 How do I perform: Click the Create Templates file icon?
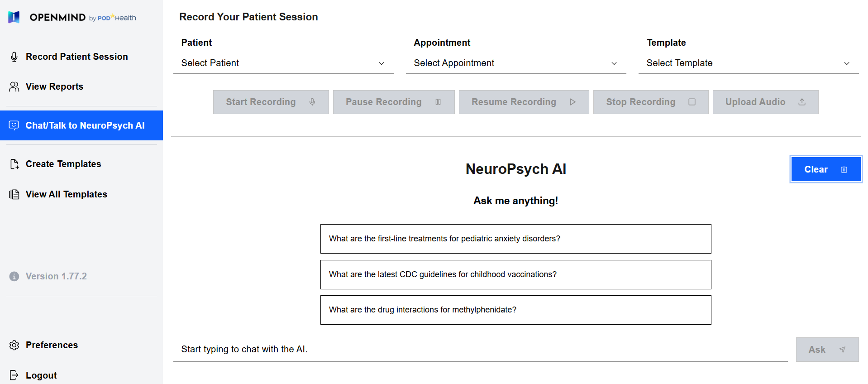coord(14,164)
